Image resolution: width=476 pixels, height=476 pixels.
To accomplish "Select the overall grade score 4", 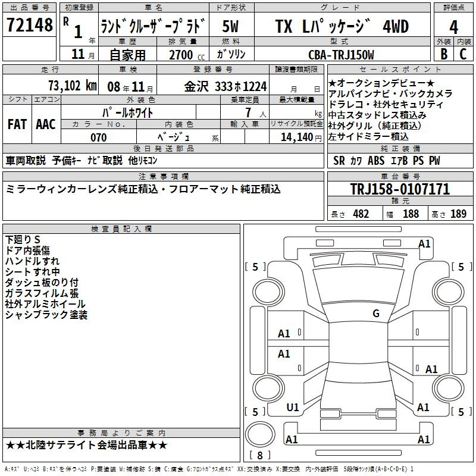I will pyautogui.click(x=453, y=27).
